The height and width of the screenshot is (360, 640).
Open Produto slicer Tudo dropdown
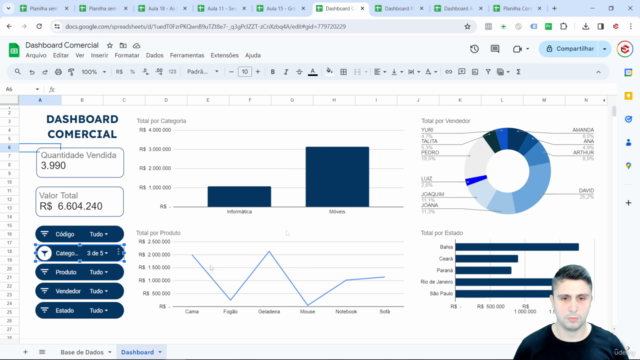coord(99,272)
